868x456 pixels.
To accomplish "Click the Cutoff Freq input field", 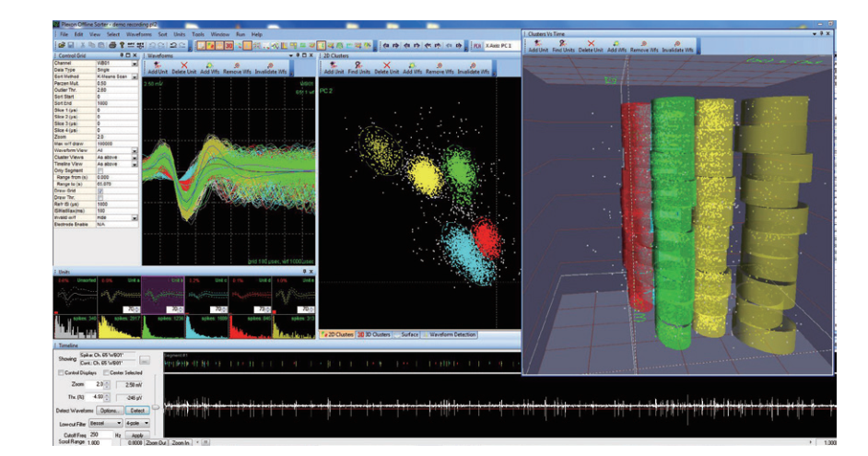I will [100, 435].
